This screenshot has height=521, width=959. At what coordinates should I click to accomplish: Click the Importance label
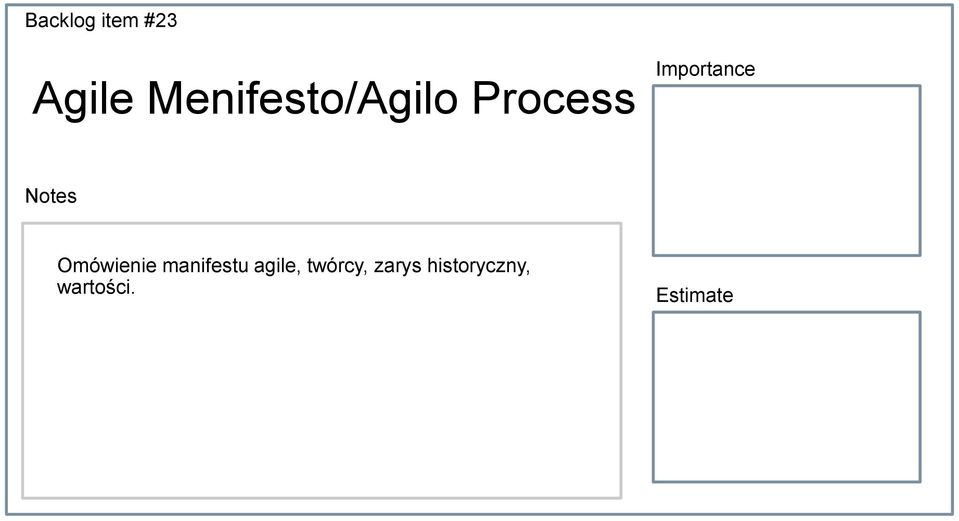click(705, 69)
